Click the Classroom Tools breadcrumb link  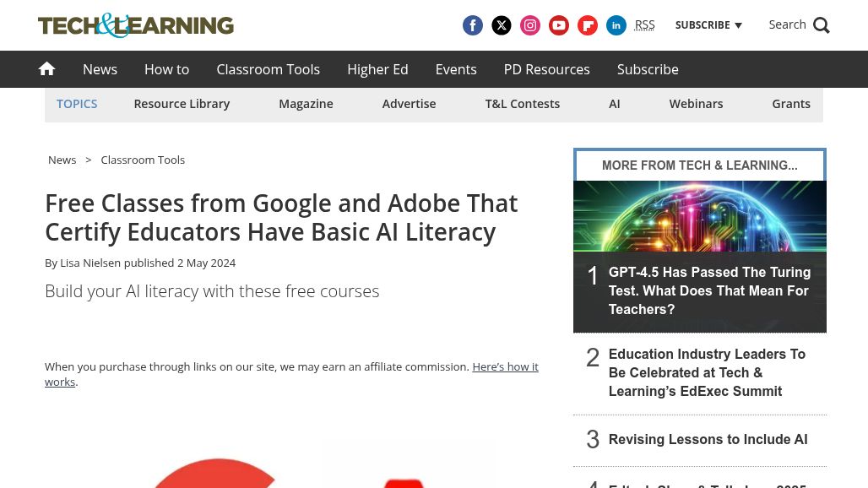pos(143,160)
